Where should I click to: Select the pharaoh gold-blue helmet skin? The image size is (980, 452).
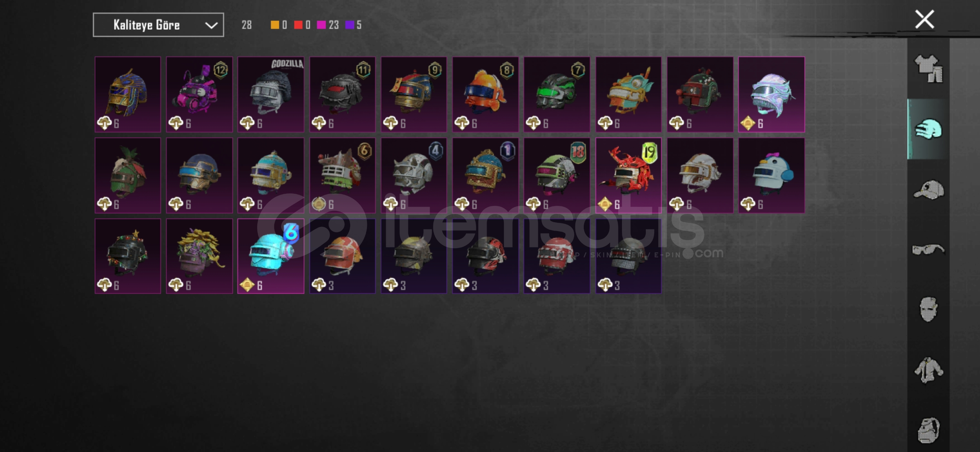pos(128,95)
